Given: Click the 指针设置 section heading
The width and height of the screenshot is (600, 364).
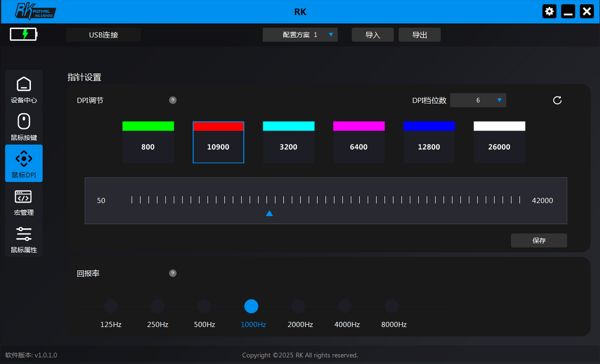Looking at the screenshot, I should point(84,77).
